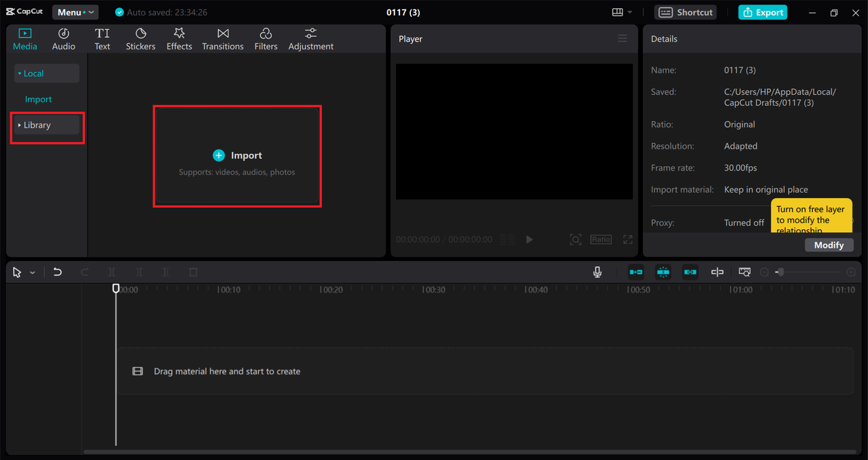
Task: Expand the Library section
Action: (x=47, y=125)
